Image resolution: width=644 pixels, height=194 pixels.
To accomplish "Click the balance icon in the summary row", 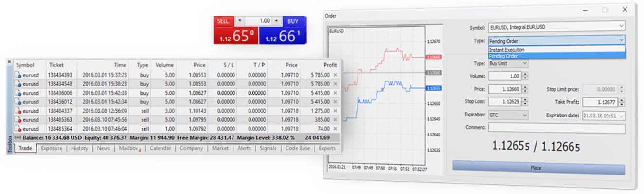I will [x=18, y=137].
